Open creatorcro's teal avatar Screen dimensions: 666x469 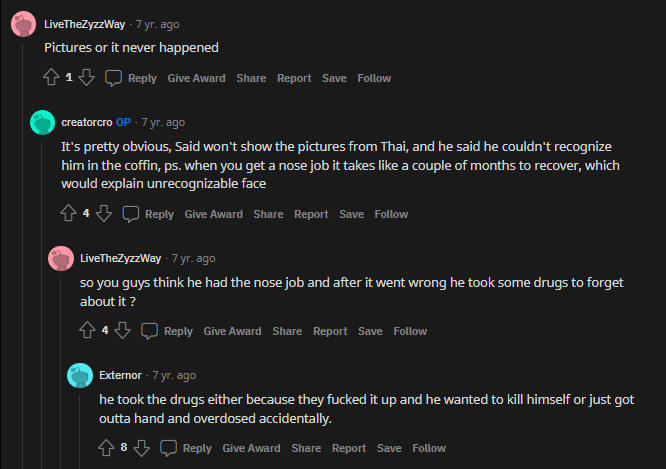(42, 122)
